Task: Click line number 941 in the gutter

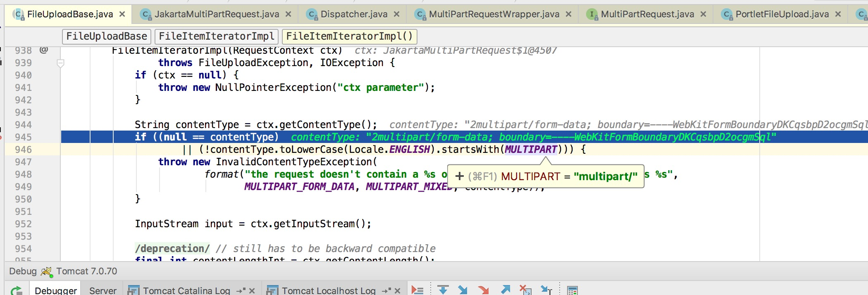Action: click(23, 88)
